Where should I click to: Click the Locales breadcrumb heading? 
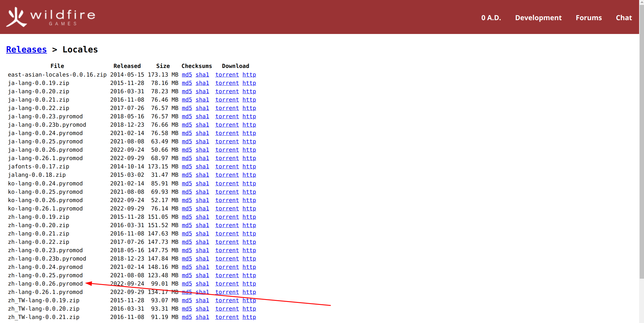[x=80, y=50]
